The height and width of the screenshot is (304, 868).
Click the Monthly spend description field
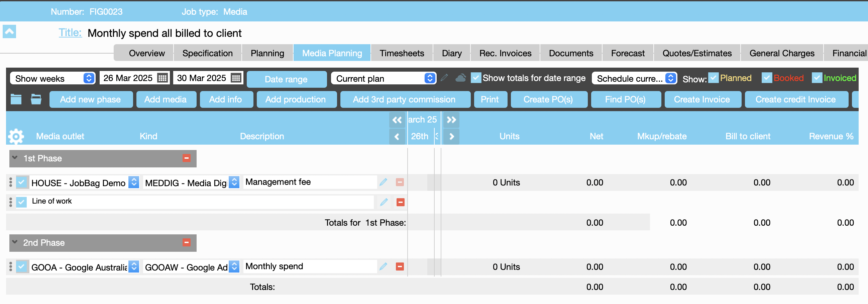(310, 267)
